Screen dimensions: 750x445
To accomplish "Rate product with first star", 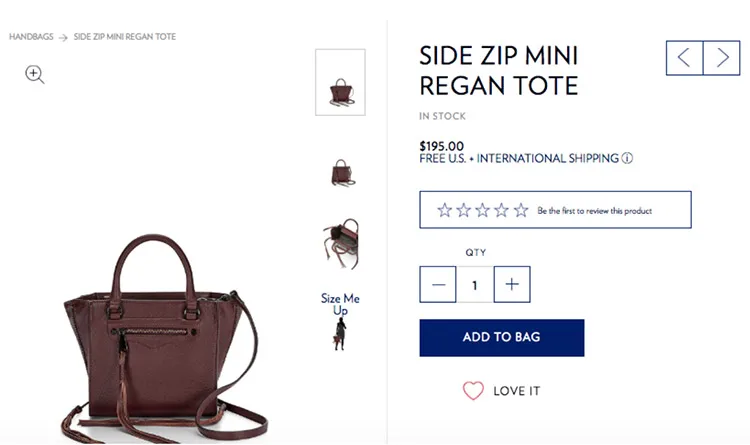I will click(445, 211).
